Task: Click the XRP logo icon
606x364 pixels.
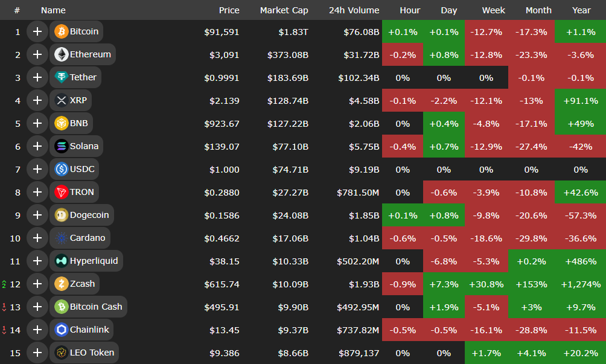Action: [x=61, y=100]
